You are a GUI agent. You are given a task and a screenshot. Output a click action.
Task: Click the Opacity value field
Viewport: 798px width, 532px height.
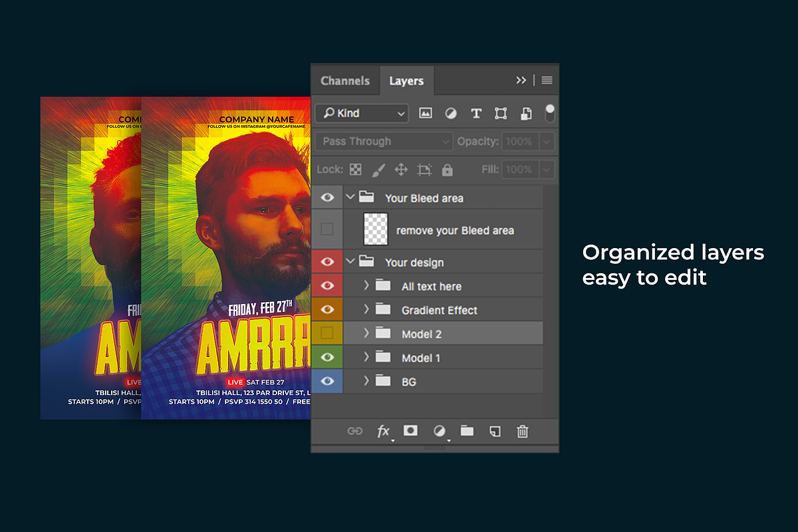point(519,141)
